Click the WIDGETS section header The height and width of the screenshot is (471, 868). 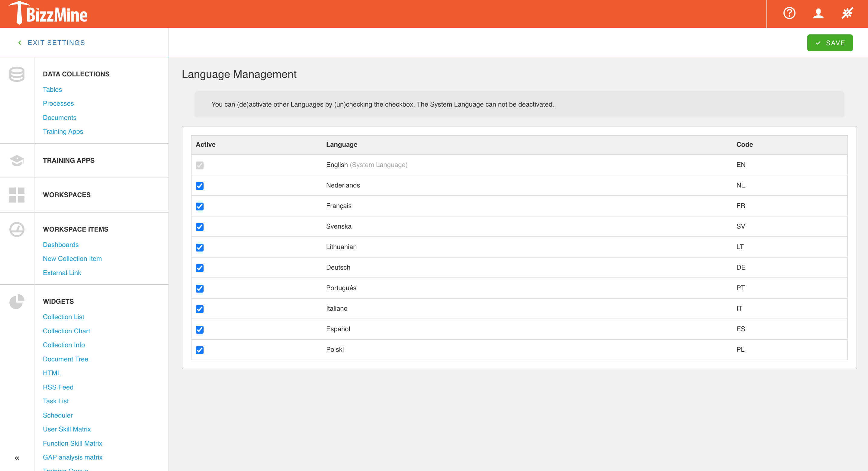click(x=58, y=301)
